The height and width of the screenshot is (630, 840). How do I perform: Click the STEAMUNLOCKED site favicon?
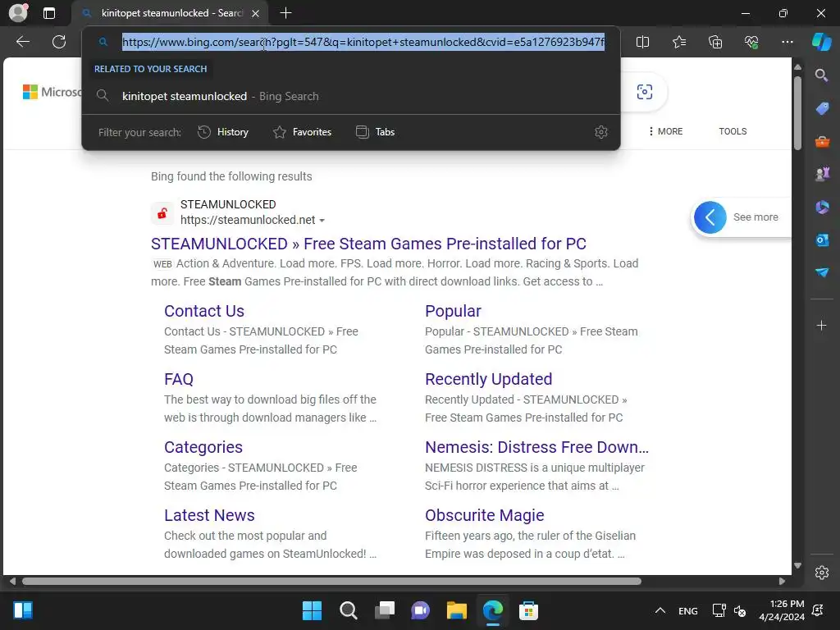pos(162,213)
